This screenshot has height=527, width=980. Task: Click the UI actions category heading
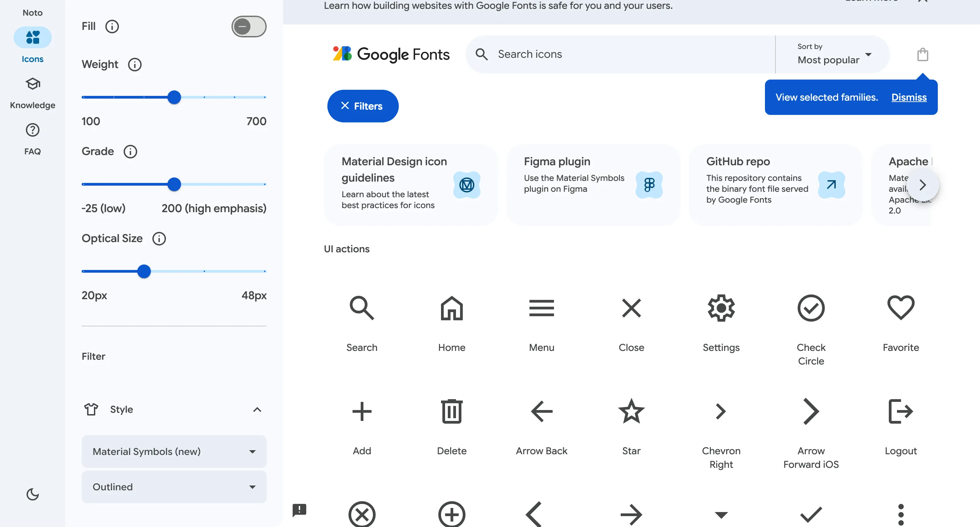point(347,249)
